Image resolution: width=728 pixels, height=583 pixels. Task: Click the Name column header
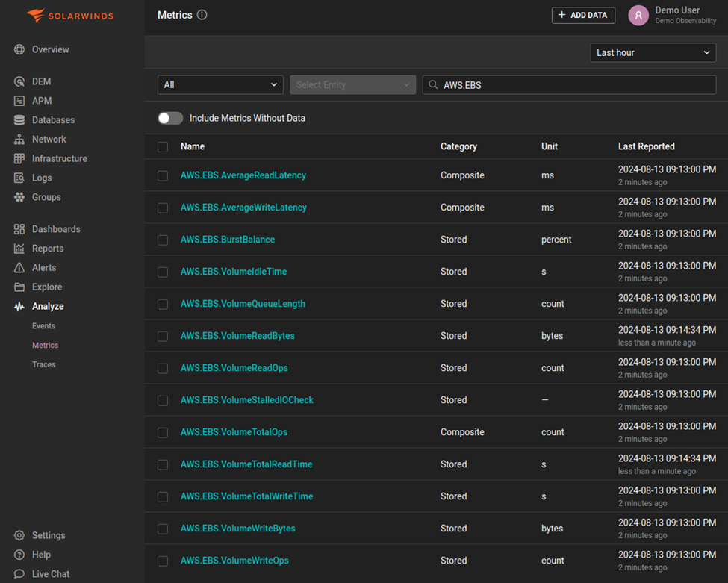(193, 146)
